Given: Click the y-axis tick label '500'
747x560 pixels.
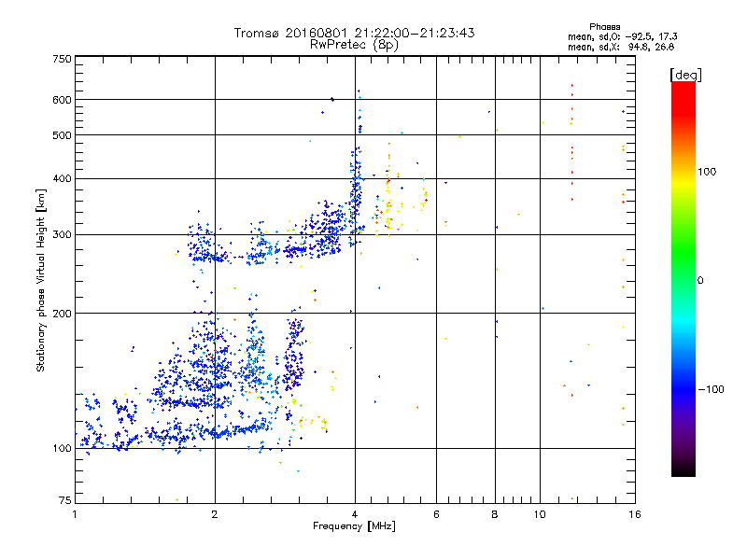Looking at the screenshot, I should coord(62,135).
